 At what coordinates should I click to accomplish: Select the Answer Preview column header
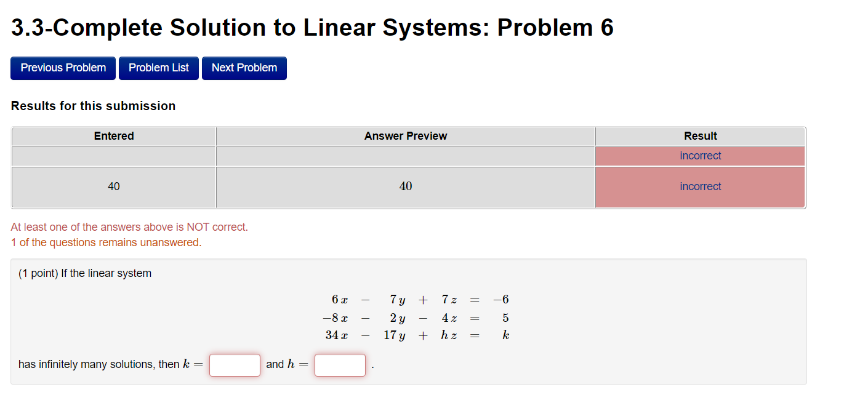[405, 136]
